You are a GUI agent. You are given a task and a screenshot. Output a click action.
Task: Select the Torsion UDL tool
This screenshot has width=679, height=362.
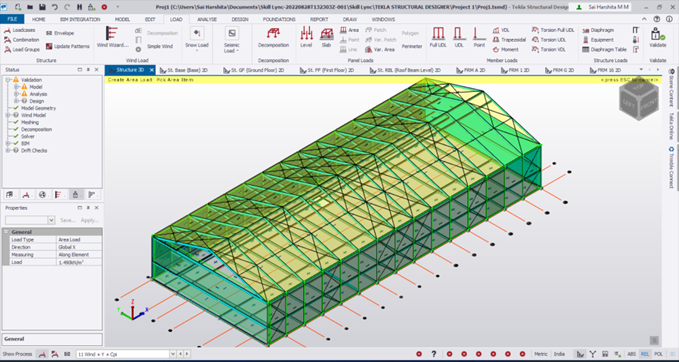tap(549, 40)
